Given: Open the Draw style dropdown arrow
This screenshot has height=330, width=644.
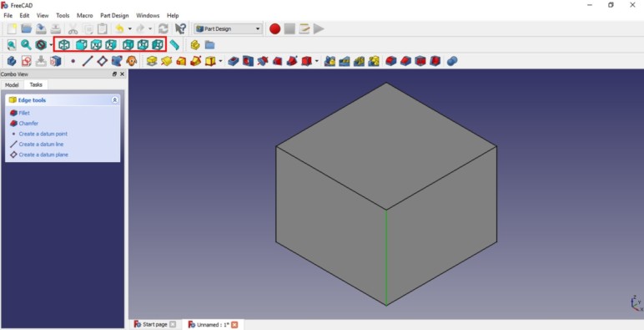Looking at the screenshot, I should point(51,45).
